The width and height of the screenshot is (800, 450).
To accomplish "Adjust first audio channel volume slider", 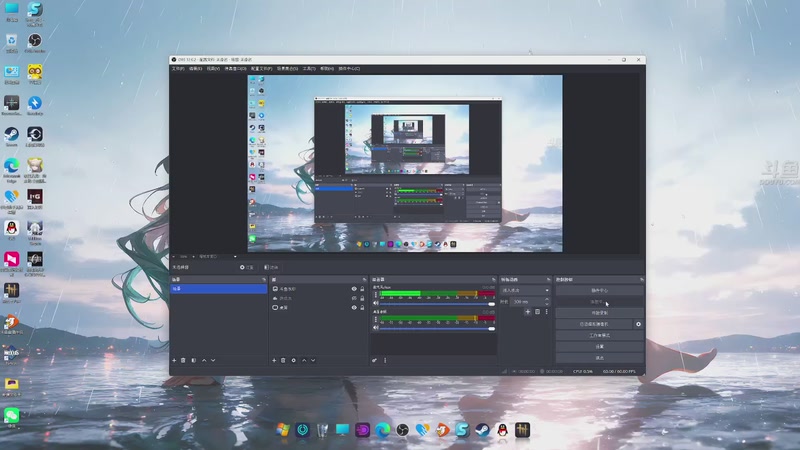I will coord(437,304).
